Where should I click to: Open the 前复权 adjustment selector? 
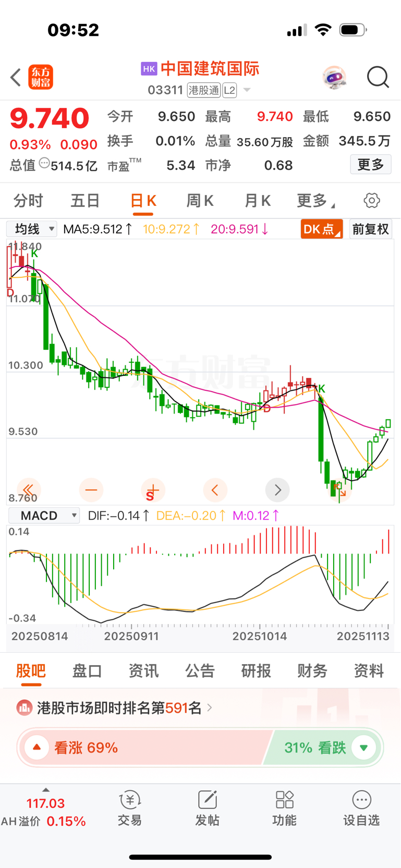370,229
